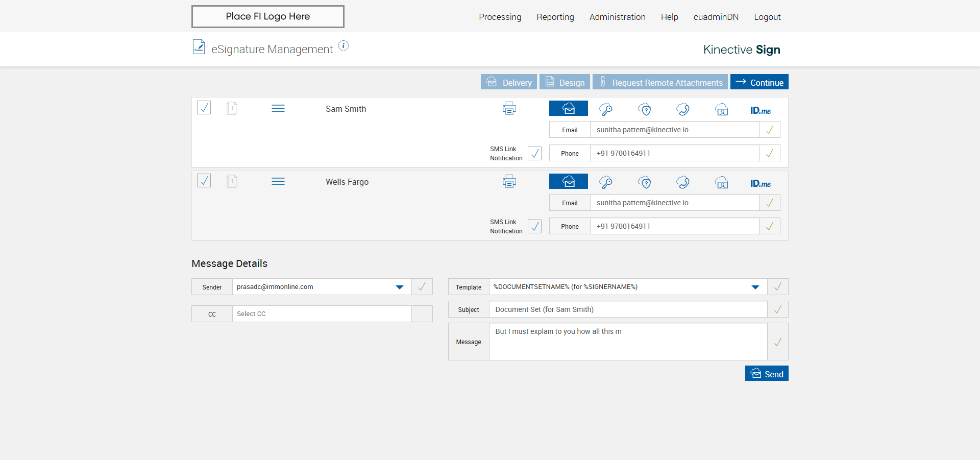
Task: Open the info icon beside eSignature Management
Action: (x=344, y=46)
